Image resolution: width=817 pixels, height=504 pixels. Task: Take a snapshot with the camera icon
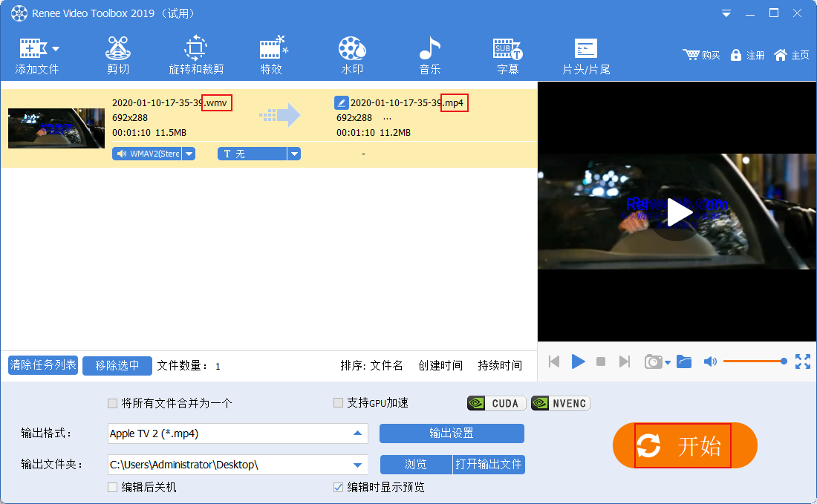653,361
